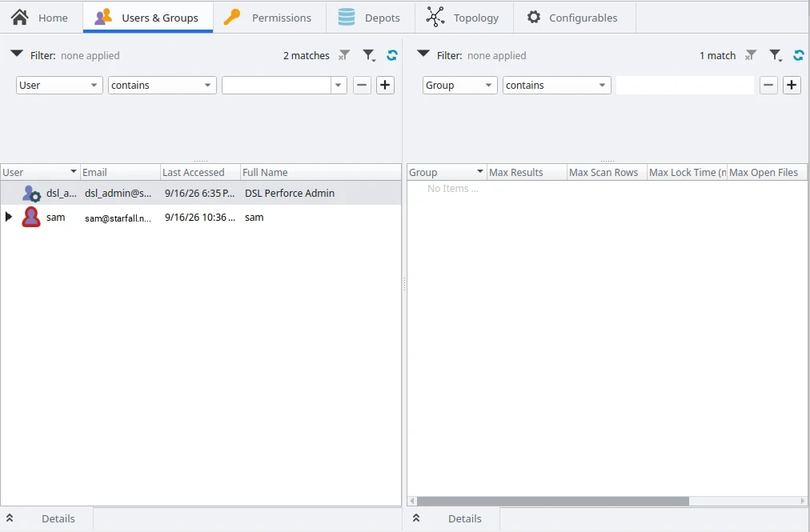Screen dimensions: 810x532
Task: Select the sam user icon
Action: point(31,217)
